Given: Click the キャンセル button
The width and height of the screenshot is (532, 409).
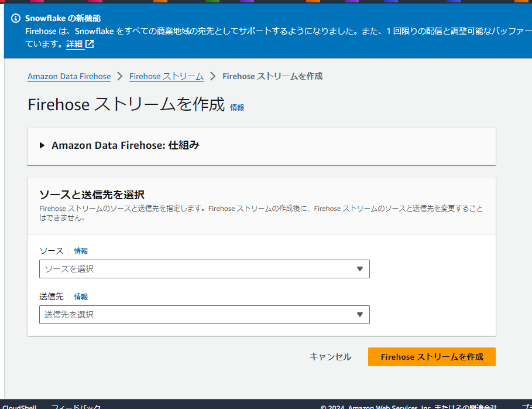Looking at the screenshot, I should (x=331, y=357).
